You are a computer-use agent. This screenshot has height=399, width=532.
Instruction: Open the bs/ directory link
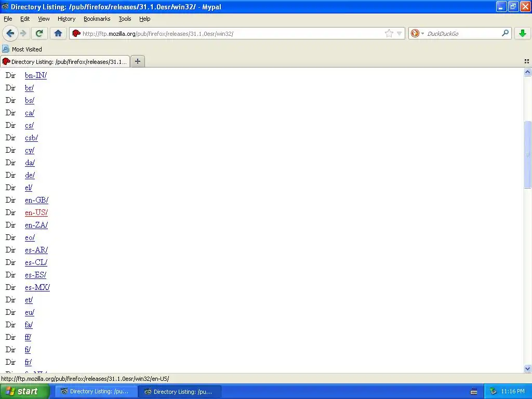(x=30, y=100)
